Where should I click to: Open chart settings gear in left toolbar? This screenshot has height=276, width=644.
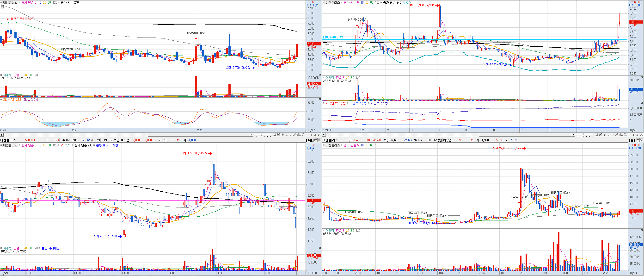point(279,135)
